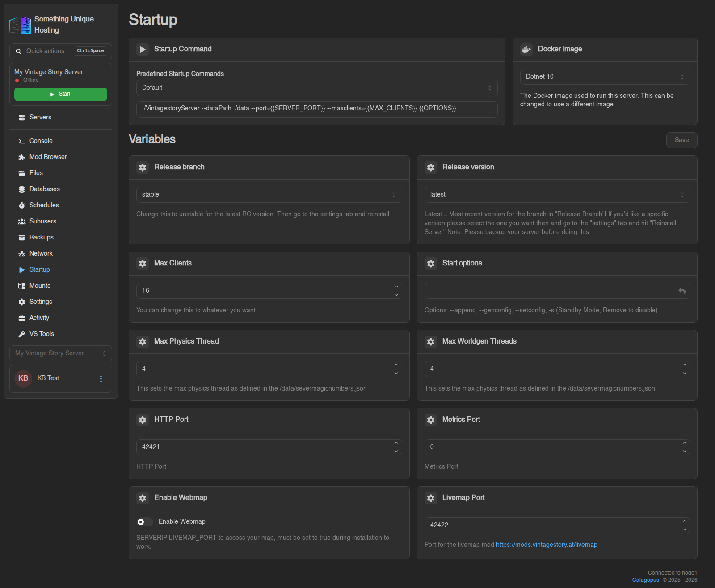Screen dimensions: 715x588
Task: Click the Settings gear icon in sidebar
Action: [21, 302]
